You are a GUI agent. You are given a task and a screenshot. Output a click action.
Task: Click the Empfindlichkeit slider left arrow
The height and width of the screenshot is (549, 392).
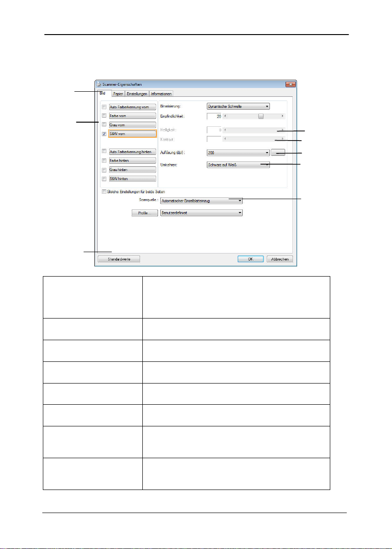[225, 116]
